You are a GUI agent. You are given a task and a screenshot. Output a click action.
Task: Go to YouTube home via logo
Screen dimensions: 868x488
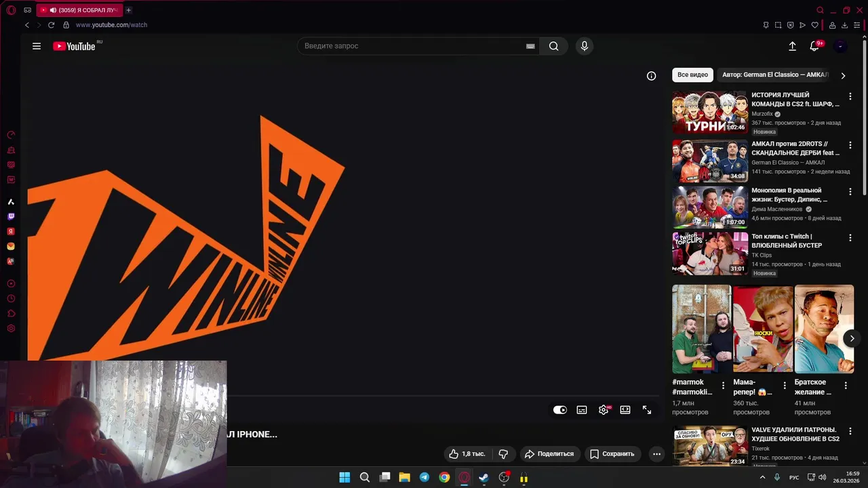tap(74, 46)
